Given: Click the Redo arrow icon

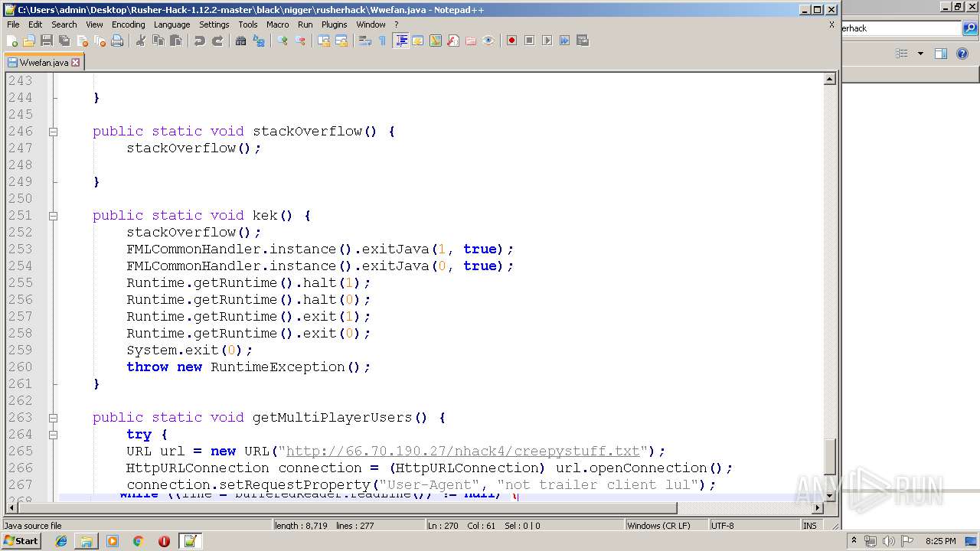Looking at the screenshot, I should click(x=217, y=41).
